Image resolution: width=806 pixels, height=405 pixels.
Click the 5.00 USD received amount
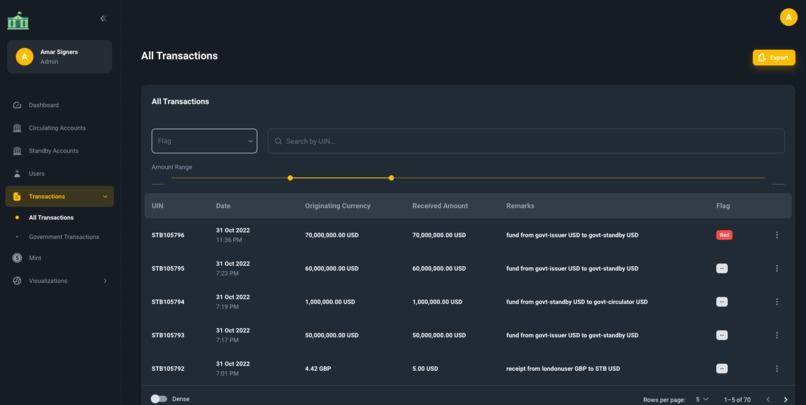click(x=425, y=369)
